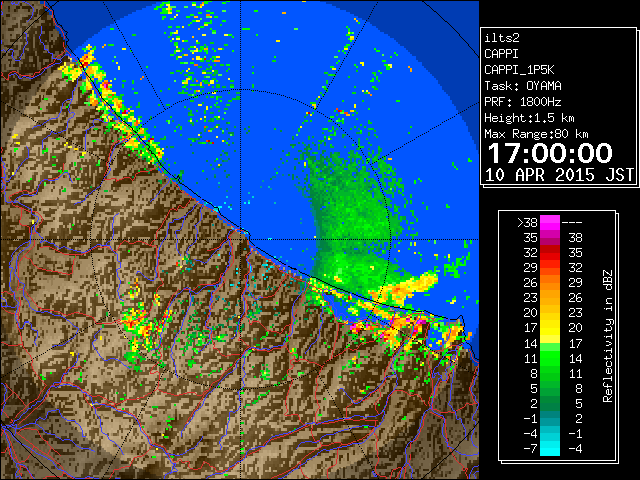Click the 'CAPPI_1P5K' product name text
This screenshot has height=480, width=640.
tap(519, 70)
